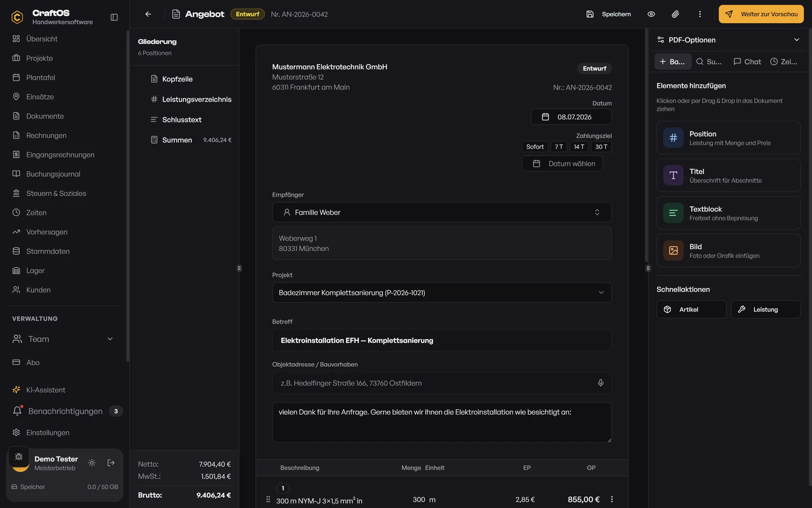Click the left panel resize handle
This screenshot has height=508, width=812.
[239, 268]
